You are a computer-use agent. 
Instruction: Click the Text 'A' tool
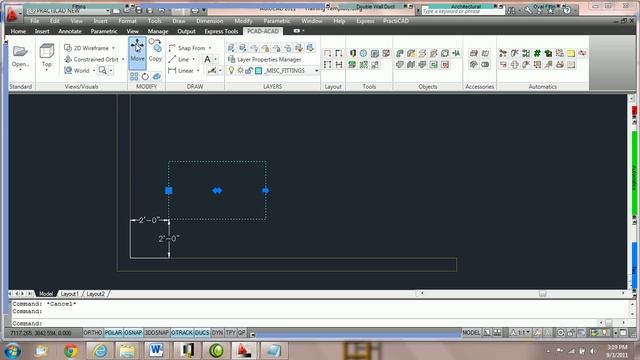(x=207, y=59)
